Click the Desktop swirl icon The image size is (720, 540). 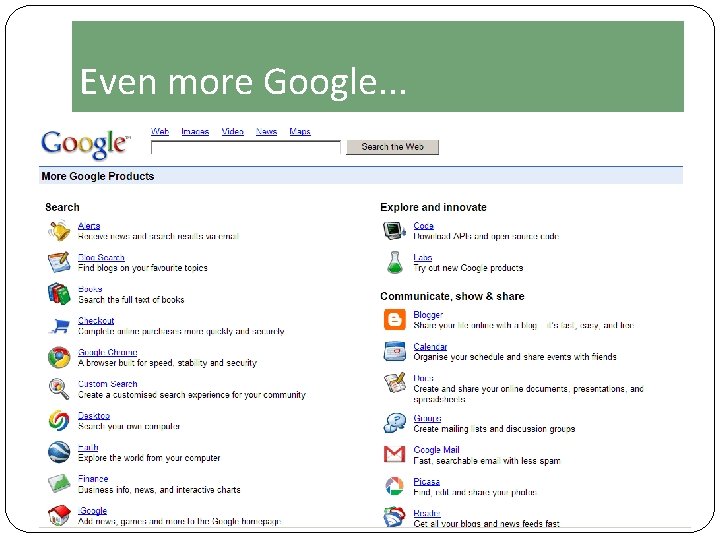[x=59, y=420]
